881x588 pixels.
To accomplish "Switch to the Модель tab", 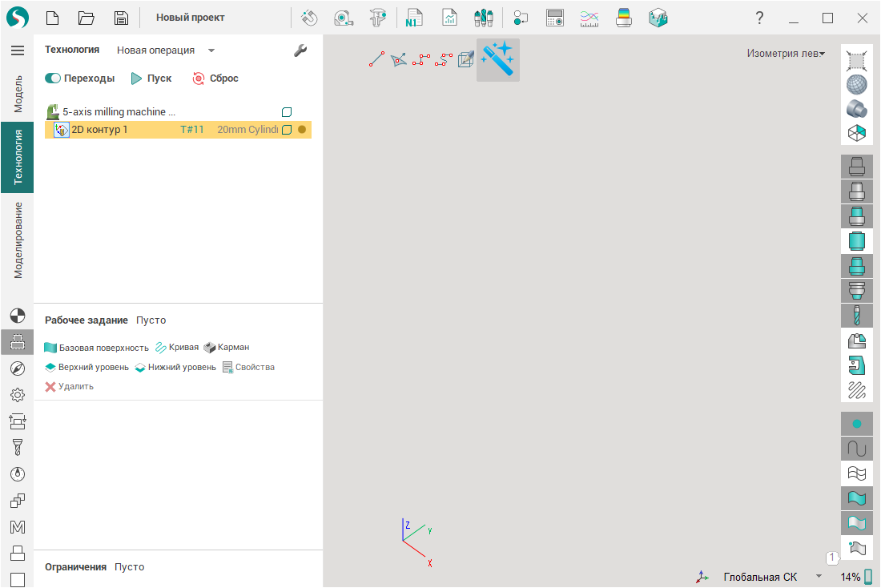I will [18, 94].
